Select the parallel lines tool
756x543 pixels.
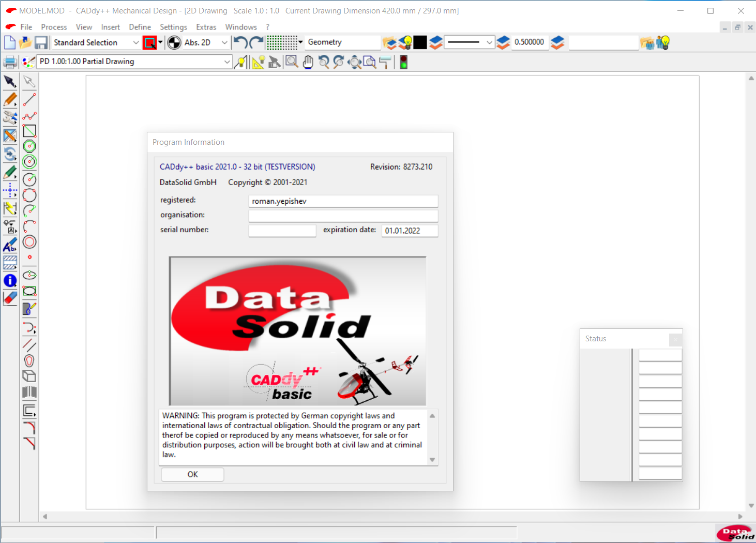coord(29,345)
